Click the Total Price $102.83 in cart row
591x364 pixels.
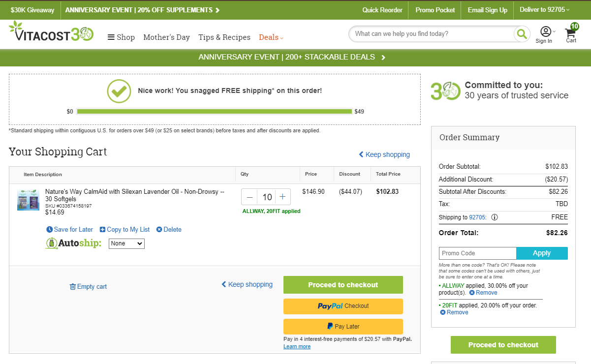click(387, 192)
